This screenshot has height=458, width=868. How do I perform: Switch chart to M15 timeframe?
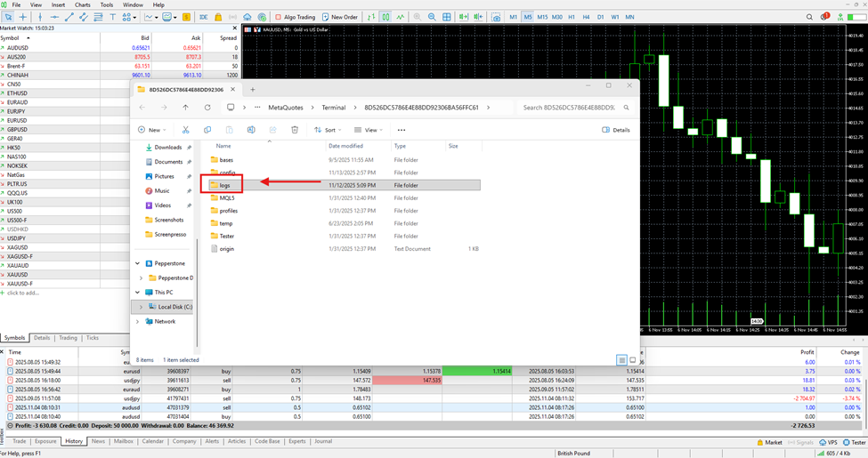543,17
